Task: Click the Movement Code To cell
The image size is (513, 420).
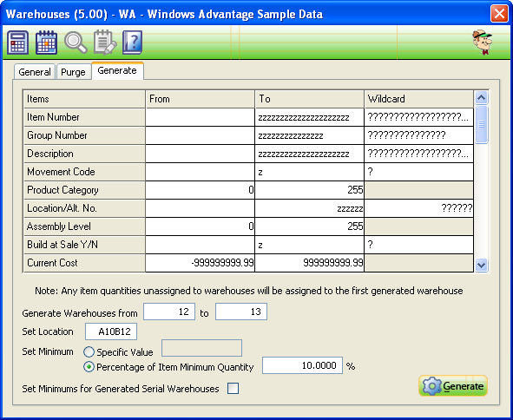Action: (310, 172)
